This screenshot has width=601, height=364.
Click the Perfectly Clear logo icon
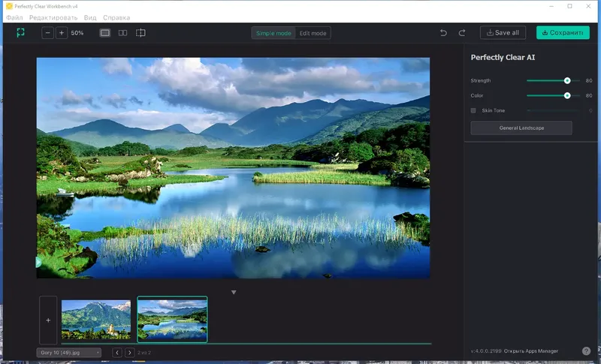[21, 33]
